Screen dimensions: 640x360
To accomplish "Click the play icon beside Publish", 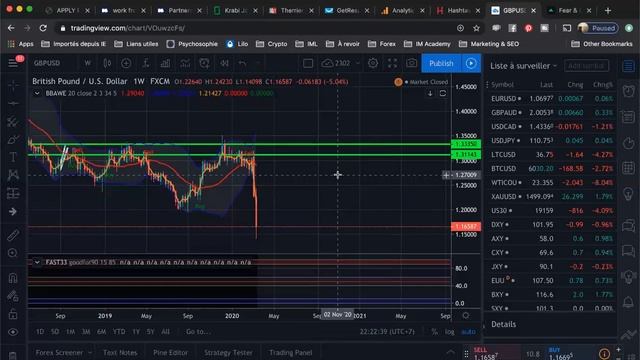I will coord(471,63).
